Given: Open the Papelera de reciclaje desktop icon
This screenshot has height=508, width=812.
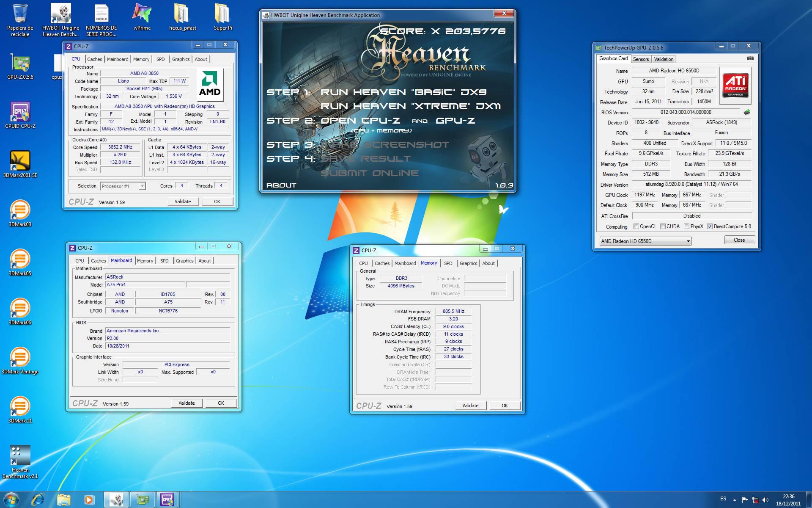Looking at the screenshot, I should pos(20,19).
